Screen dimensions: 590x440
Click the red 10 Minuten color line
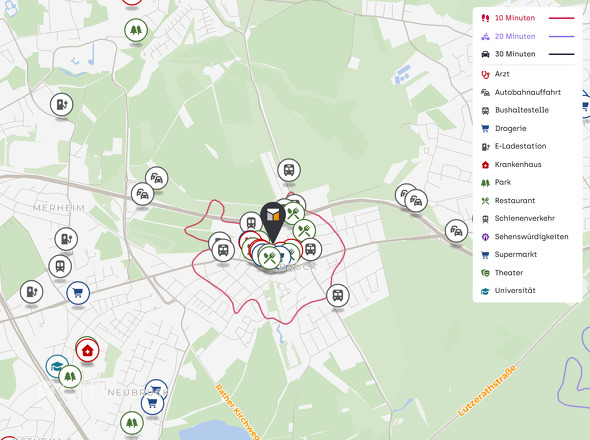[561, 18]
